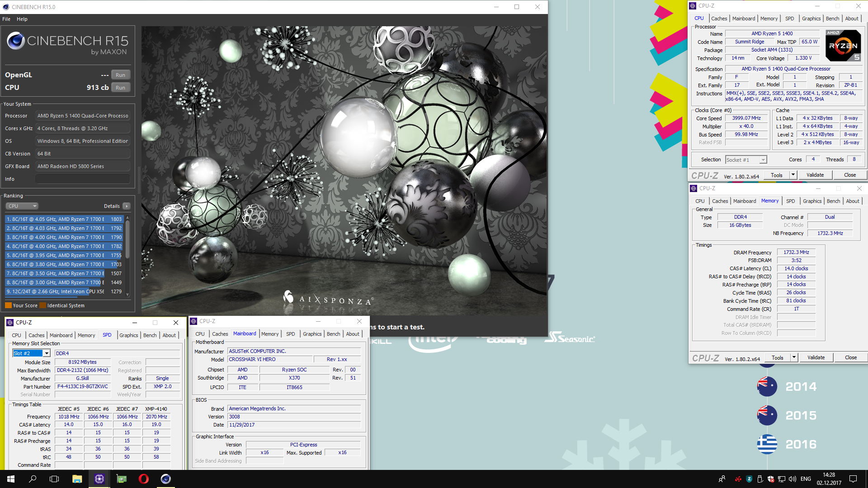868x488 pixels.
Task: Click brown Identical System legend swatch
Action: click(42, 305)
